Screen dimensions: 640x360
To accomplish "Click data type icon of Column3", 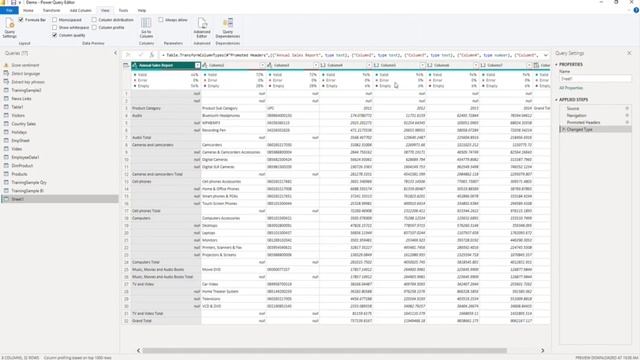I will coord(269,65).
